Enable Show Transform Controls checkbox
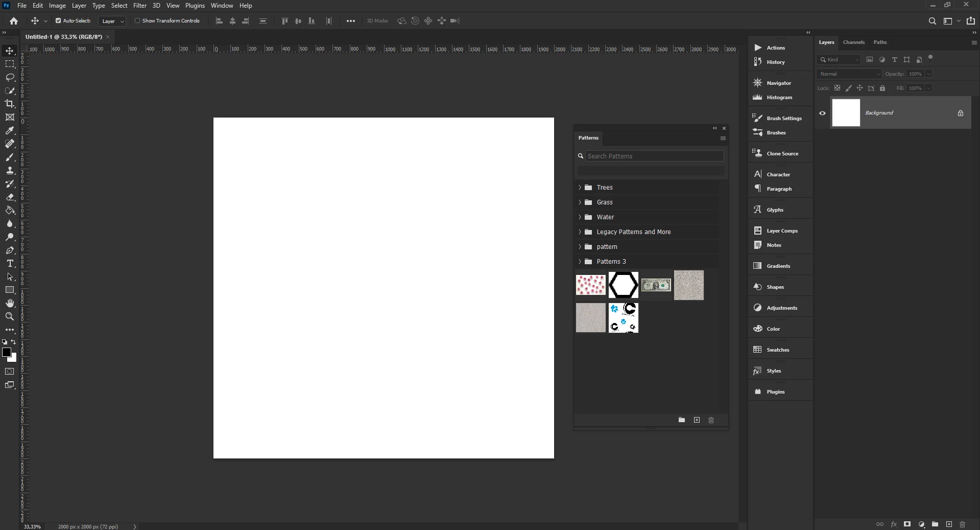 [137, 21]
